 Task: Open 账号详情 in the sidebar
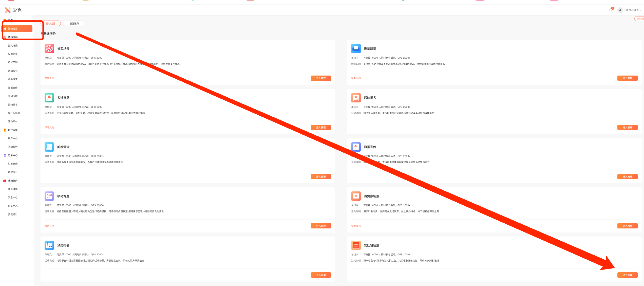coord(13,189)
